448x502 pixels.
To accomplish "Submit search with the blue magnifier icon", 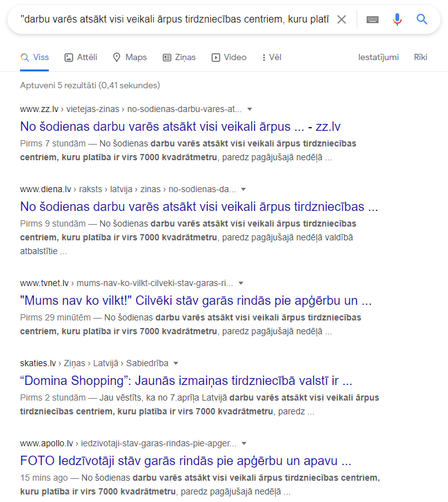I will [x=422, y=19].
